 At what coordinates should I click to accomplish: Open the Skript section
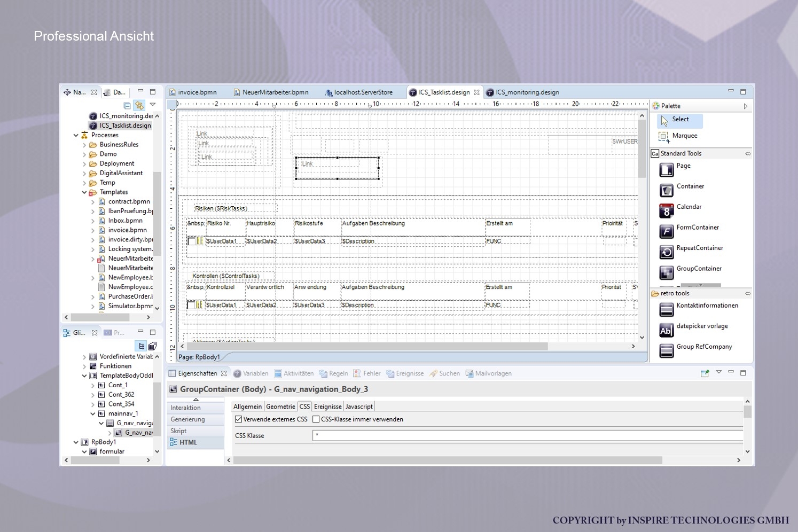[x=179, y=431]
